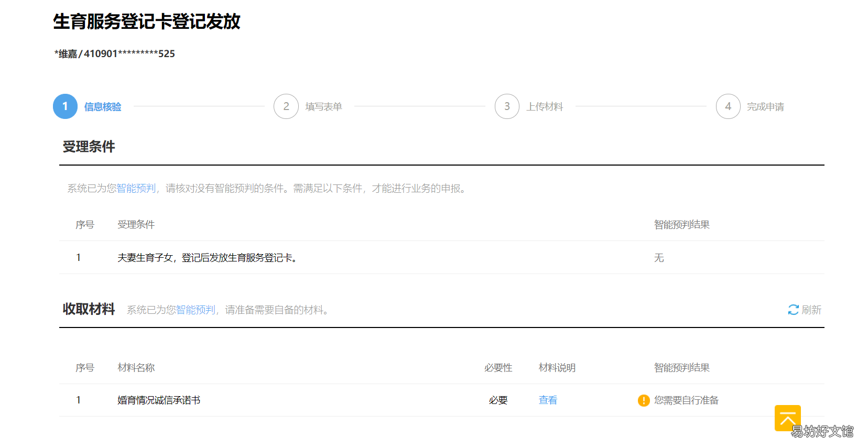Click the orange warning icon by 您需要自行准备
The height and width of the screenshot is (448, 868).
[x=644, y=400]
